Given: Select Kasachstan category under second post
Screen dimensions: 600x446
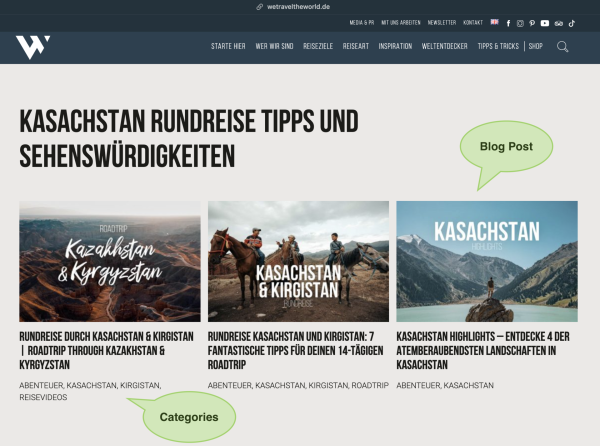Looking at the screenshot, I should pos(280,385).
